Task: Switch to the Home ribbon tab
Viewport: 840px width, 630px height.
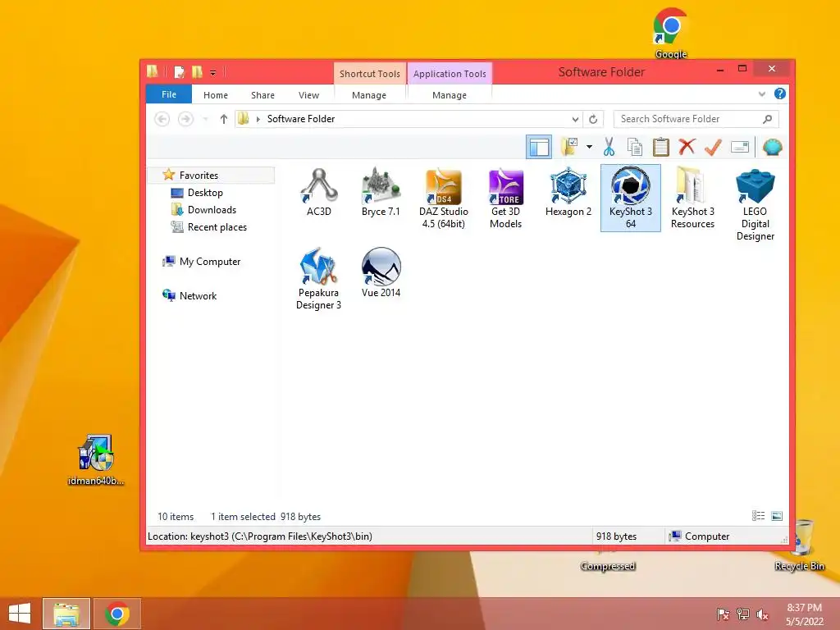Action: coord(216,95)
